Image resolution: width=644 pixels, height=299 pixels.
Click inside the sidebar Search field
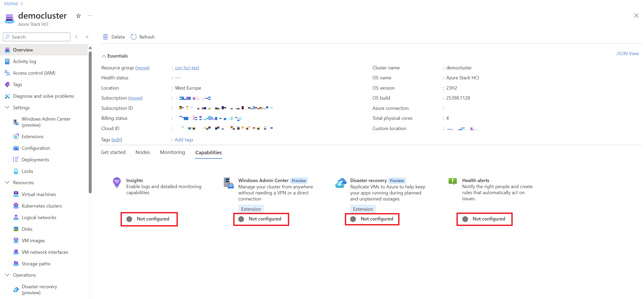point(37,37)
